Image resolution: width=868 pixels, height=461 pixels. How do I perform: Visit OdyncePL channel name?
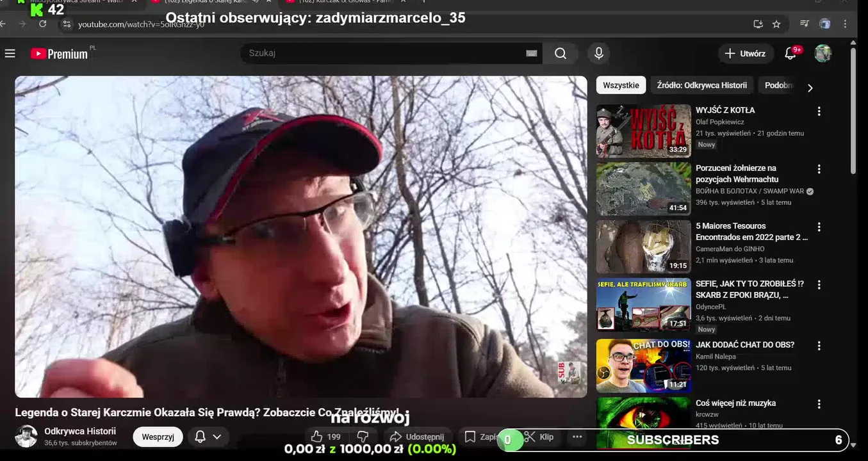click(711, 307)
